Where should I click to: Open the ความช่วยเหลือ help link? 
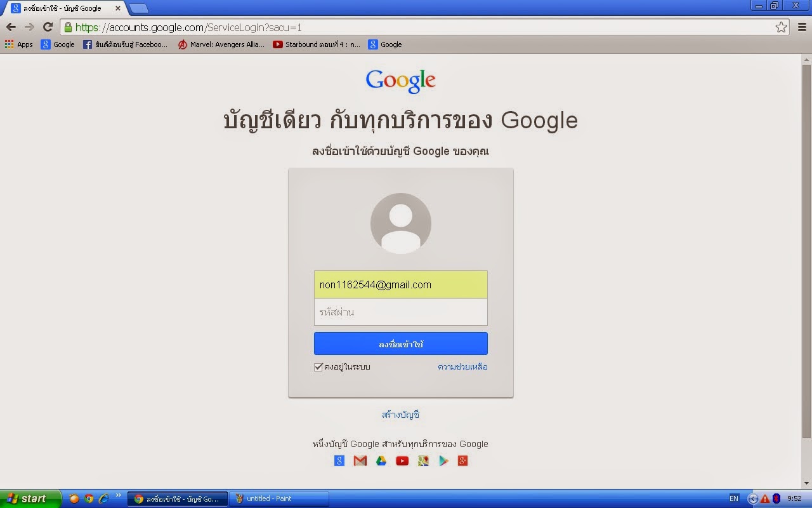tap(462, 367)
